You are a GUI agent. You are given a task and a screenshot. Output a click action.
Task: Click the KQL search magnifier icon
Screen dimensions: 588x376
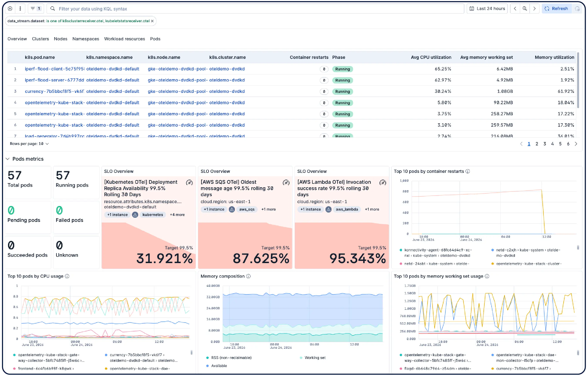coord(52,9)
